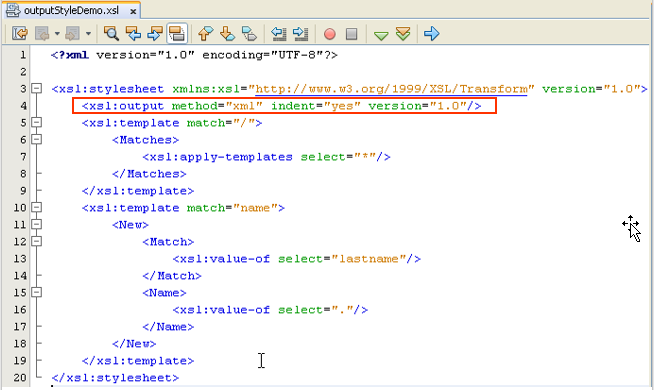Click the method="xml" attribute on line 4
Viewport: 654px width, 390px height.
coord(217,106)
